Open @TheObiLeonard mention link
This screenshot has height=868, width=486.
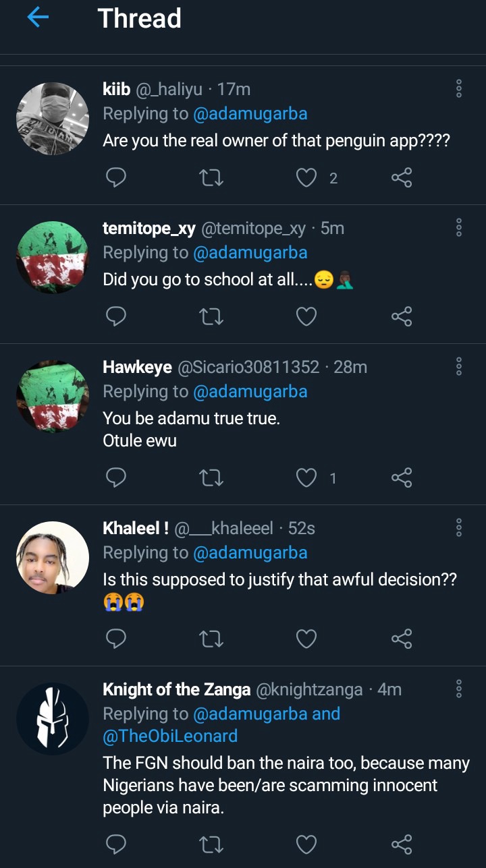tap(170, 736)
